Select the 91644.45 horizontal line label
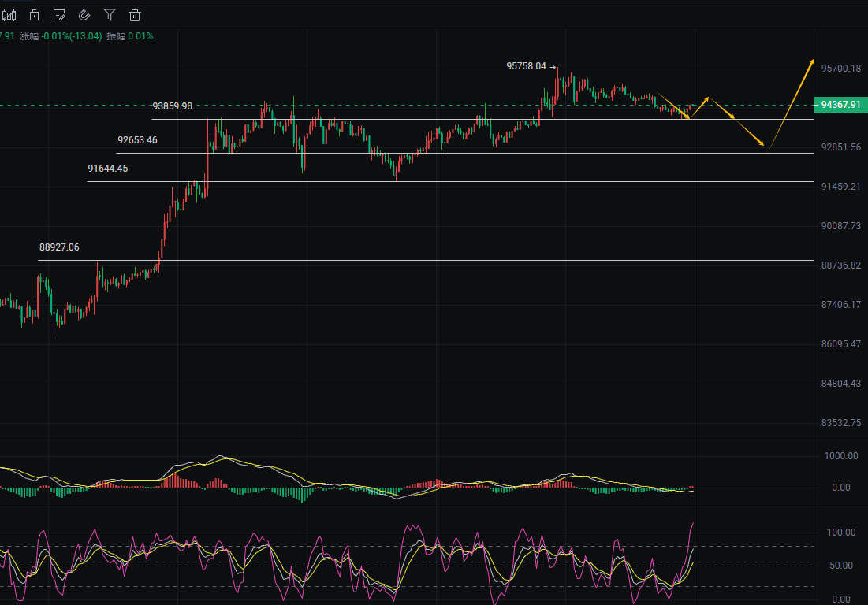This screenshot has width=868, height=605. [108, 169]
